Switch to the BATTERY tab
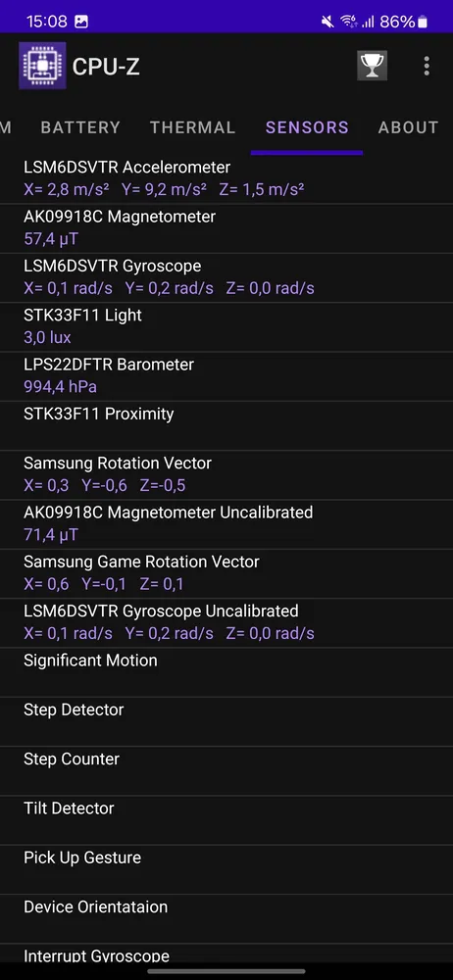Image resolution: width=453 pixels, height=980 pixels. pyautogui.click(x=80, y=127)
